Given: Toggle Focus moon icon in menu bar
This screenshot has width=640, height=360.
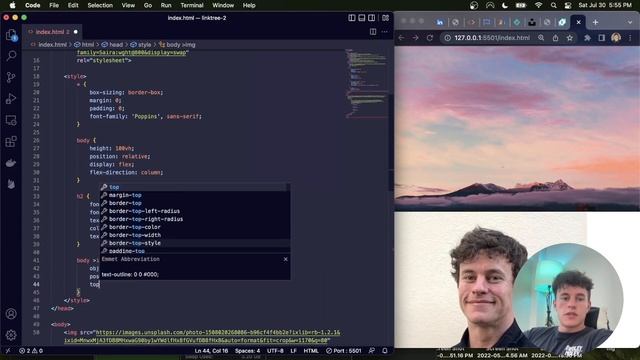Looking at the screenshot, I should click(505, 5).
